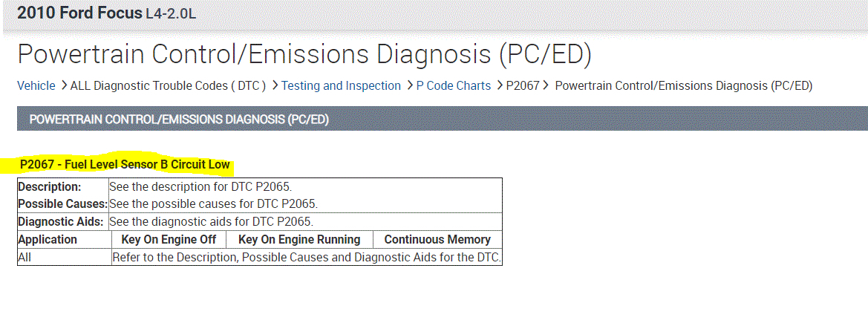Go to ALL Diagnostic Trouble Codes breadcrumb
This screenshot has width=868, height=326.
[x=168, y=85]
